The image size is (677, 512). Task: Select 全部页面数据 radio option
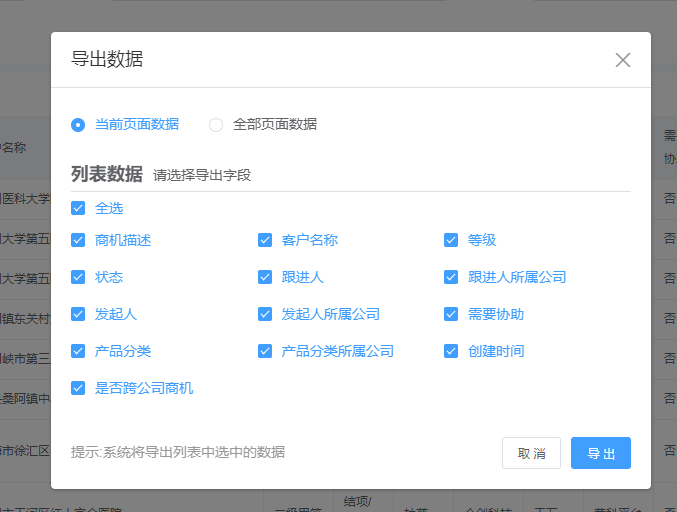tap(216, 125)
